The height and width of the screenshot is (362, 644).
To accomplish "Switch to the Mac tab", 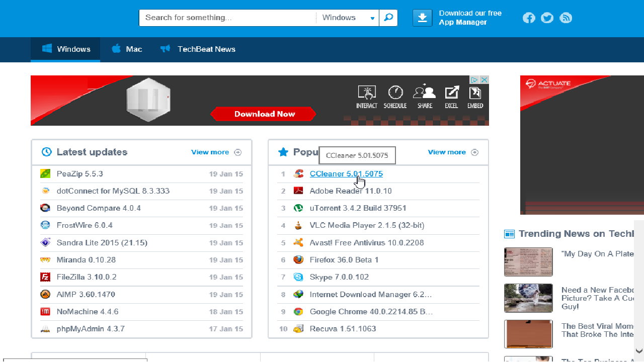I will 127,49.
